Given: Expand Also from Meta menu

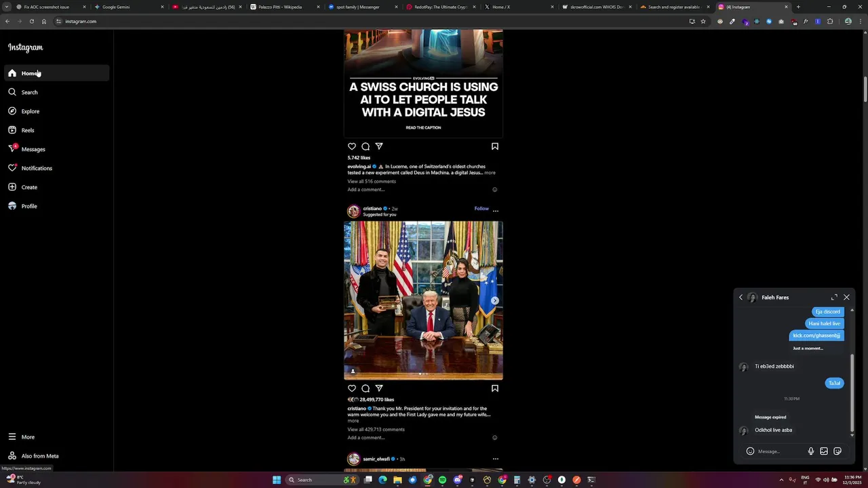Looking at the screenshot, I should pos(57,456).
